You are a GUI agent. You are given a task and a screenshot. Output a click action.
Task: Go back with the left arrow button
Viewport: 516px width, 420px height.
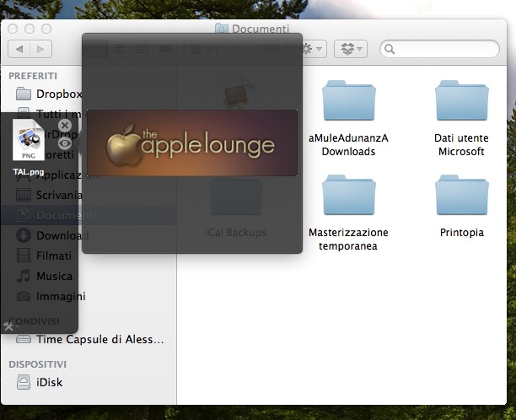(19, 49)
